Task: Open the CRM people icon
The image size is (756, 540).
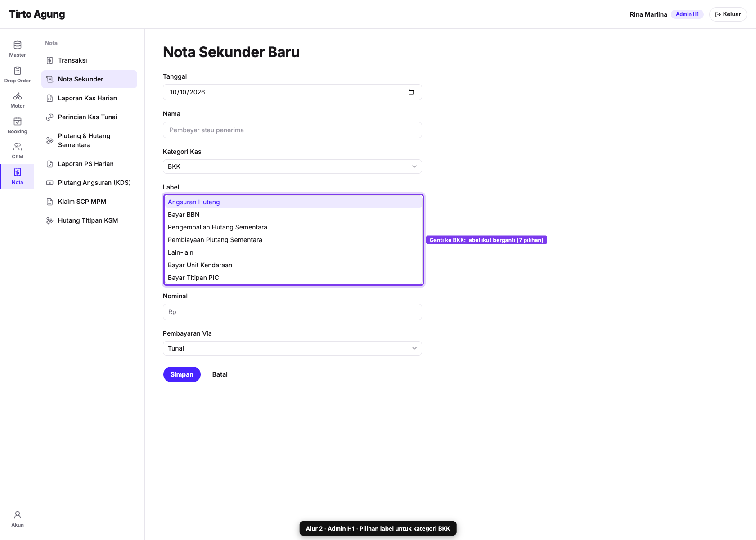Action: 18,147
